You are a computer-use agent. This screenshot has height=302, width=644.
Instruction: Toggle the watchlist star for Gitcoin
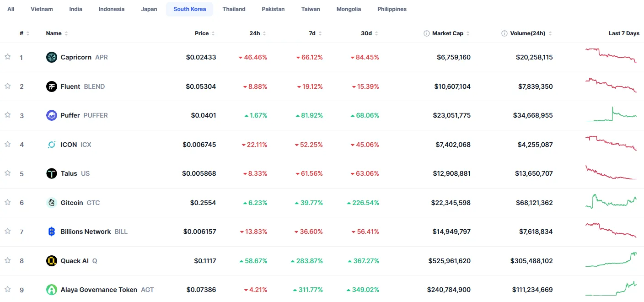pyautogui.click(x=7, y=202)
